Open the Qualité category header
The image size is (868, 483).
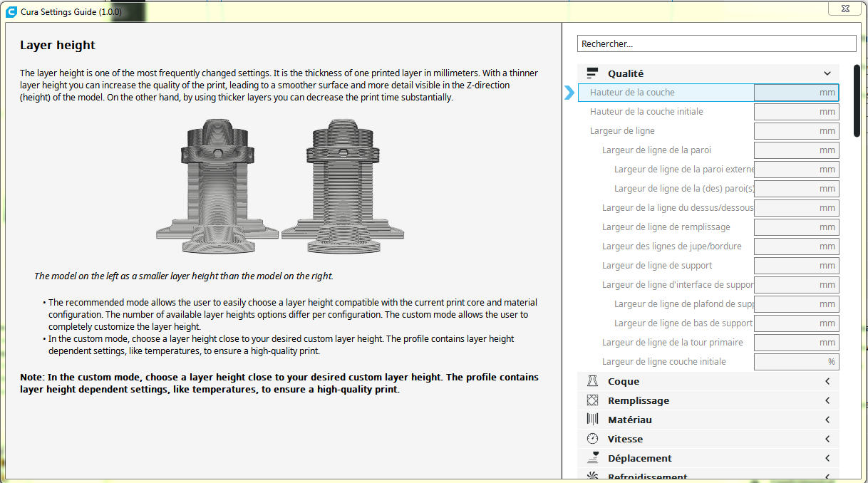(x=708, y=73)
